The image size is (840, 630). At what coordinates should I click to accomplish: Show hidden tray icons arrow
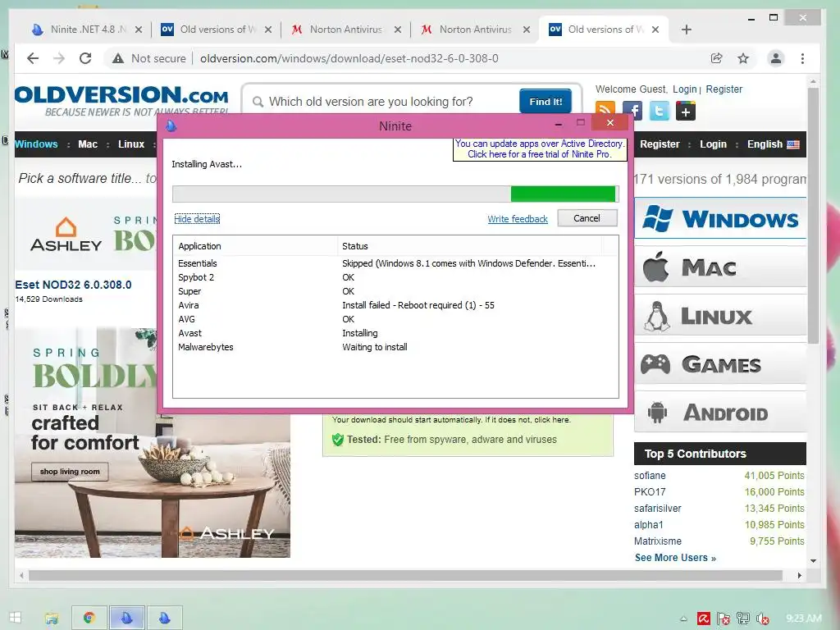(683, 619)
